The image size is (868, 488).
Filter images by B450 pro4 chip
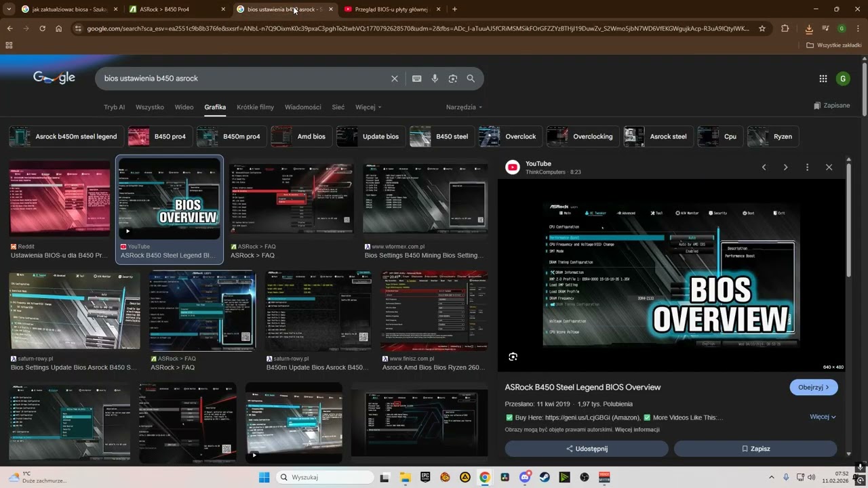(161, 136)
